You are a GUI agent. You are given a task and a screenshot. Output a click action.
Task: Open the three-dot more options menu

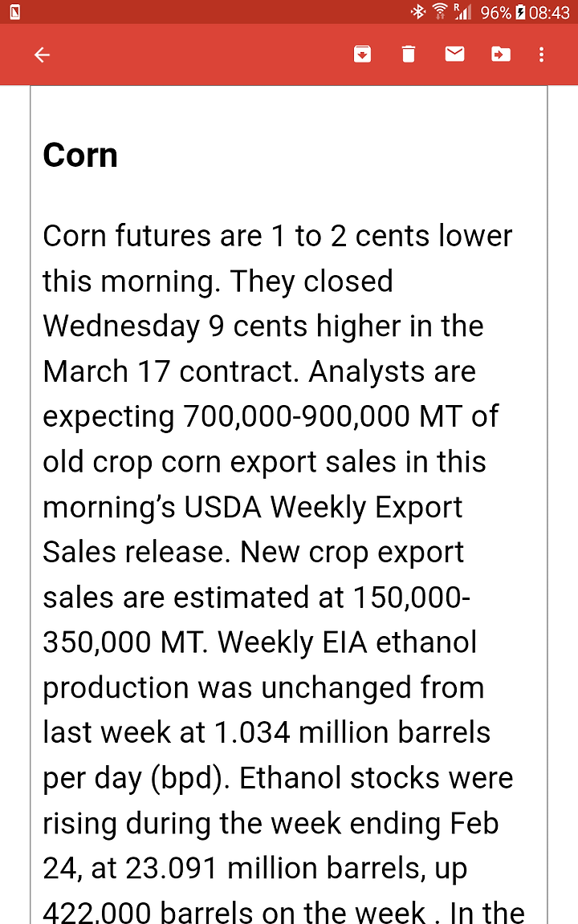pos(541,55)
